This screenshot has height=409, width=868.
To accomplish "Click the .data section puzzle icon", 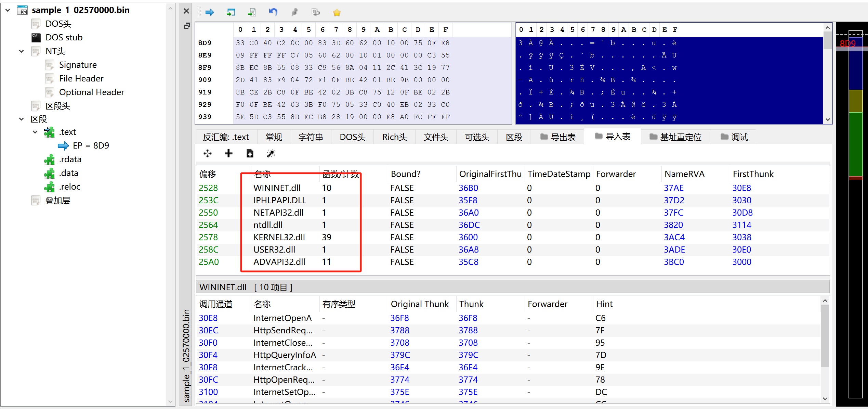I will 50,173.
